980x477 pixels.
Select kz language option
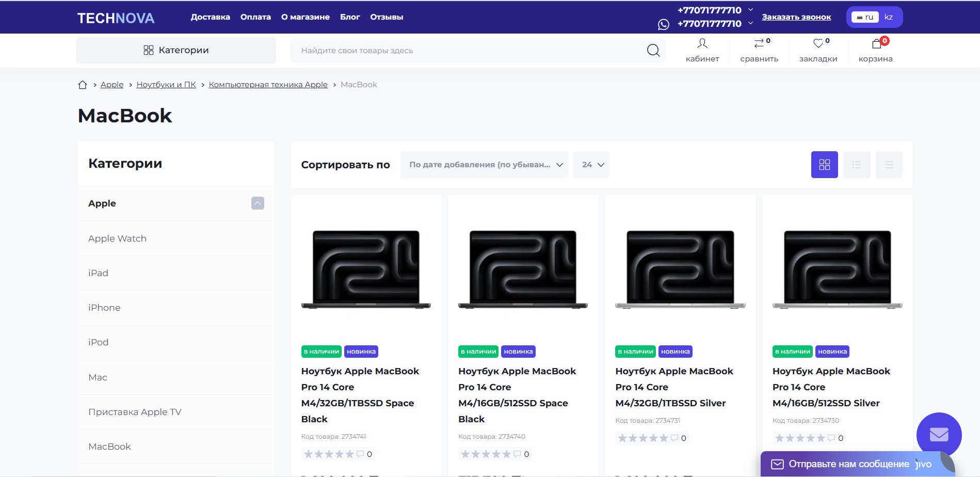889,17
